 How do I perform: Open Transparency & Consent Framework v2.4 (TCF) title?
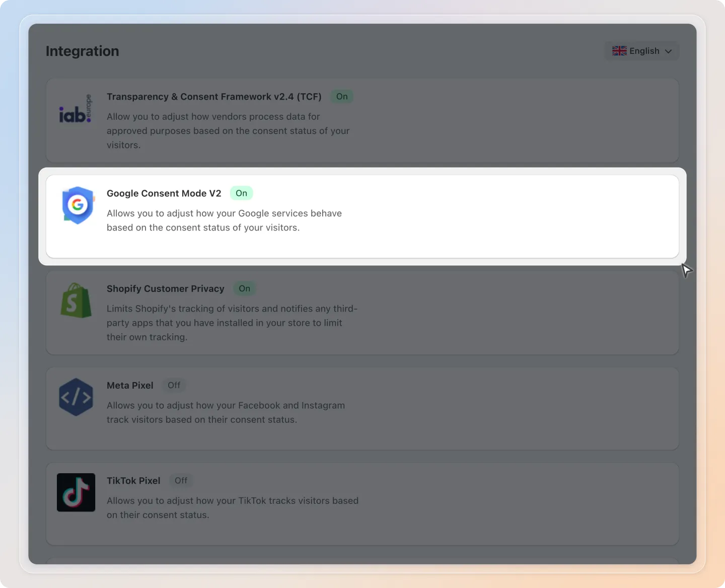(x=214, y=97)
